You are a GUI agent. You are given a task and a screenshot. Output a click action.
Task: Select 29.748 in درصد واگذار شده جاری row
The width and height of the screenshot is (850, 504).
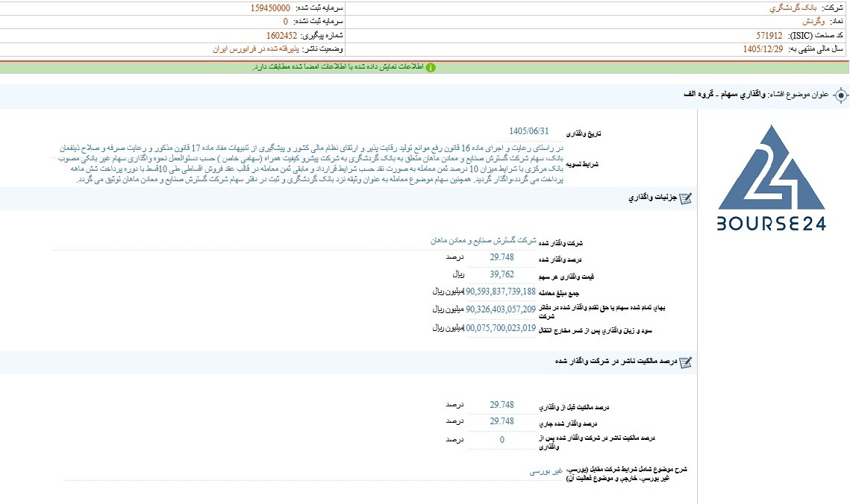coord(501,421)
